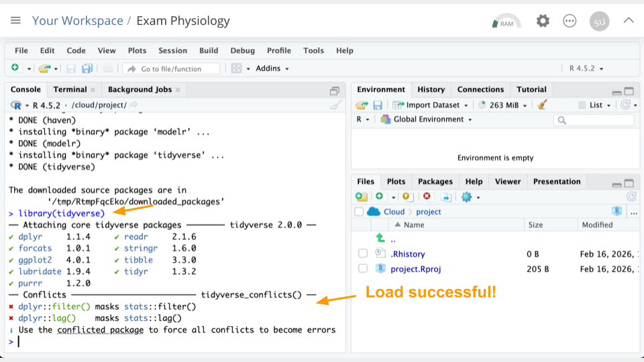Click the Save workspace disk icon
This screenshot has height=362, width=644.
(x=378, y=105)
